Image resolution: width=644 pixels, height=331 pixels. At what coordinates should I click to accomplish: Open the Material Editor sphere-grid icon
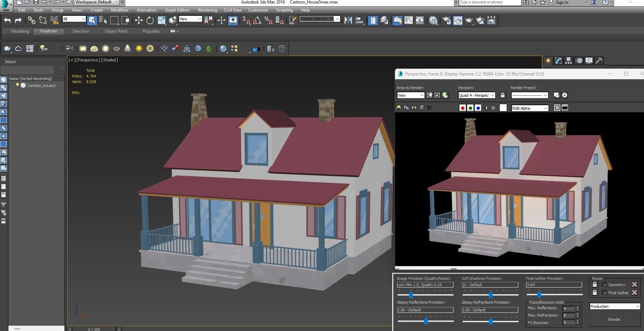click(x=433, y=20)
